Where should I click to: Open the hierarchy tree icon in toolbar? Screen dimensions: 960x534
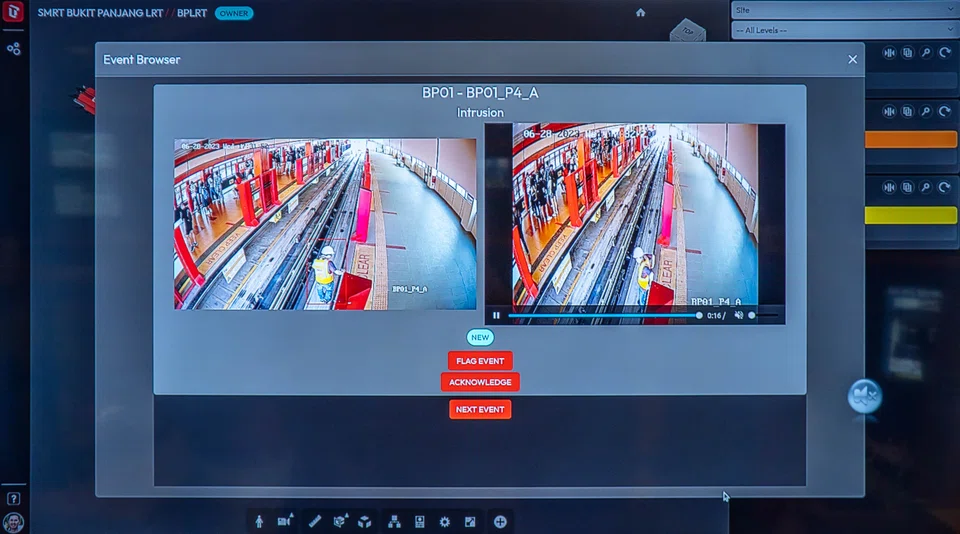coord(394,521)
